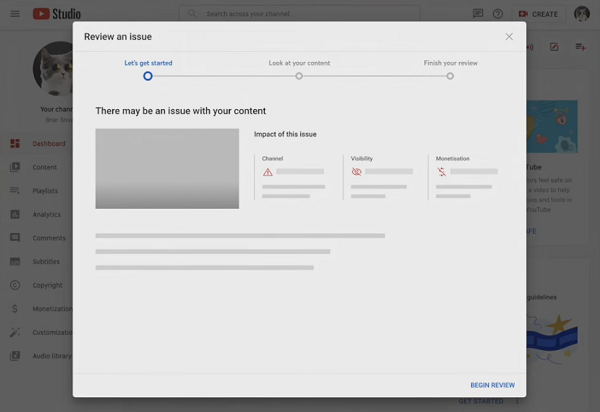Select Playlists in the sidebar

coord(45,191)
